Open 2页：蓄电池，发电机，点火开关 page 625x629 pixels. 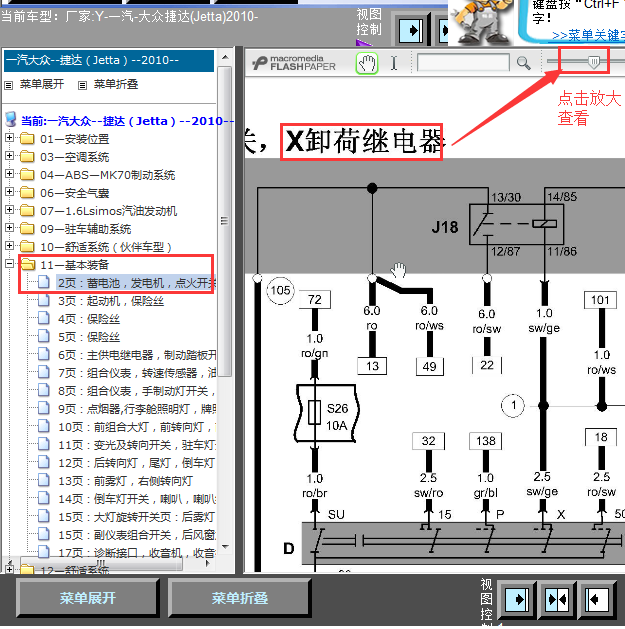(136, 283)
